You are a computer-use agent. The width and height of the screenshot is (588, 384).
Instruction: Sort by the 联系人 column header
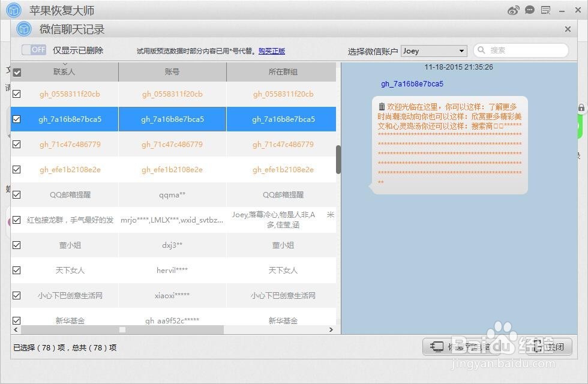pyautogui.click(x=64, y=71)
